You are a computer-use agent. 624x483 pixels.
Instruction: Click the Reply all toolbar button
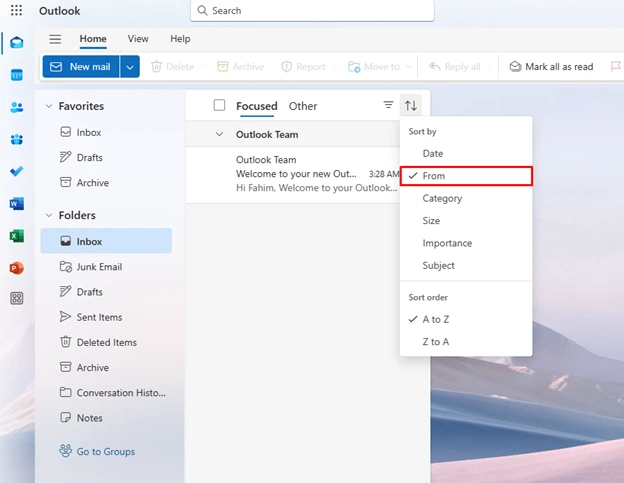tap(454, 66)
